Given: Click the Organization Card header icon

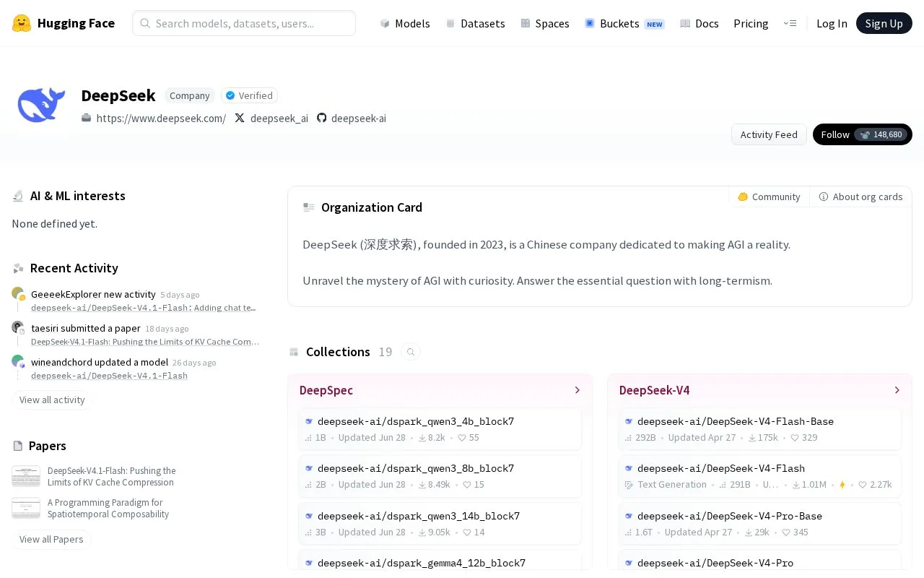Looking at the screenshot, I should (309, 207).
